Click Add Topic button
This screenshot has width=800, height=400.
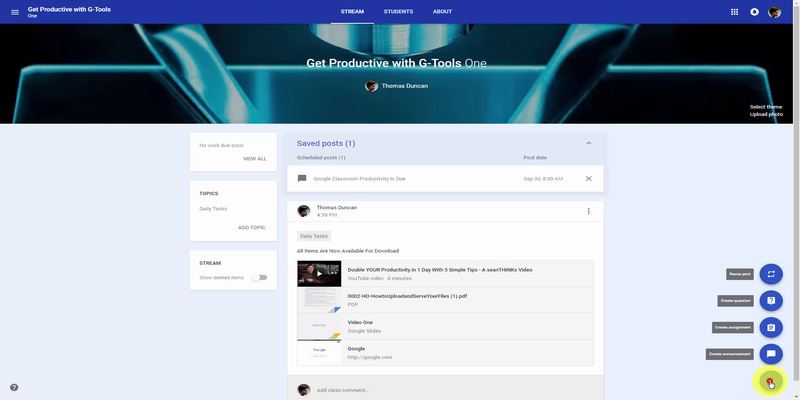pos(251,227)
